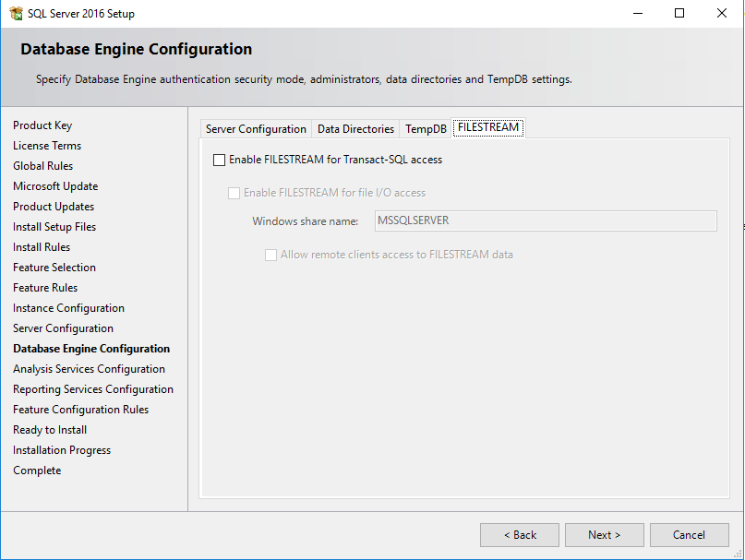745x560 pixels.
Task: Click Analysis Services Configuration step
Action: coord(89,369)
